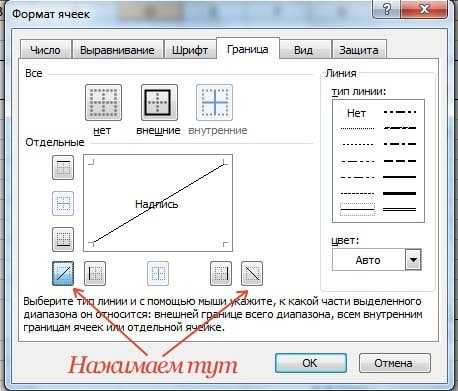Toggle the top border button
The image size is (458, 391).
pos(63,168)
